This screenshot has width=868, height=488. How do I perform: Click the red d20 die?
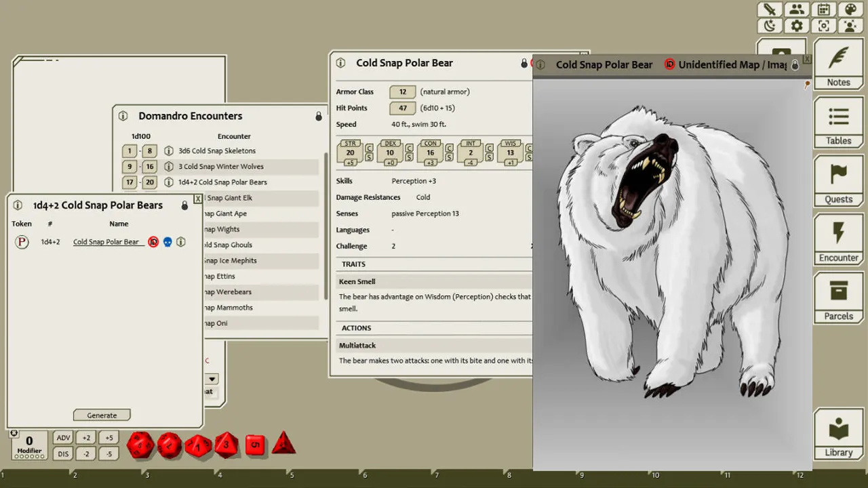[140, 445]
